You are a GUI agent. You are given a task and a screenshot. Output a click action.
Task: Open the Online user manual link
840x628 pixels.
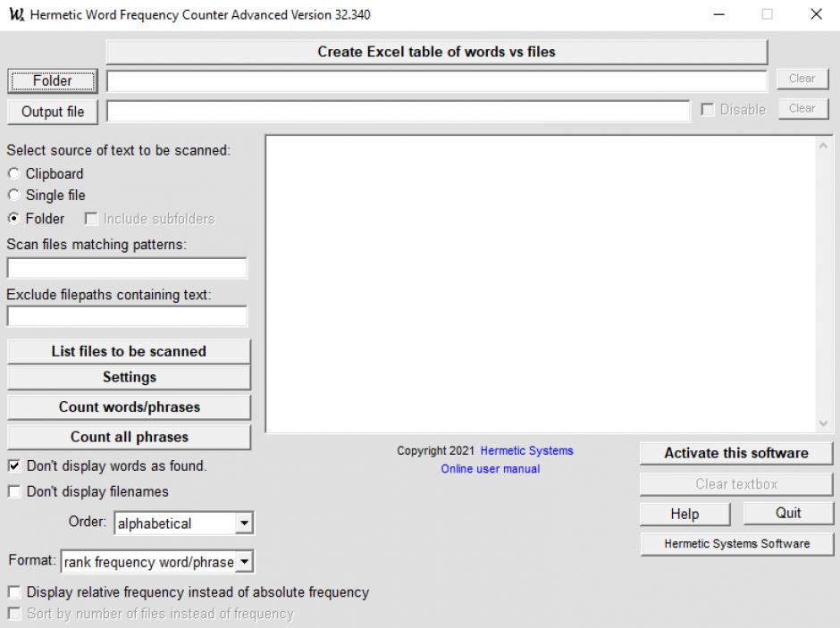pyautogui.click(x=491, y=469)
